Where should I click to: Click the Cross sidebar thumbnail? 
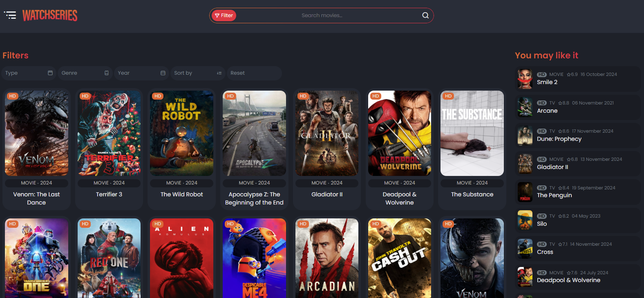[x=525, y=249]
